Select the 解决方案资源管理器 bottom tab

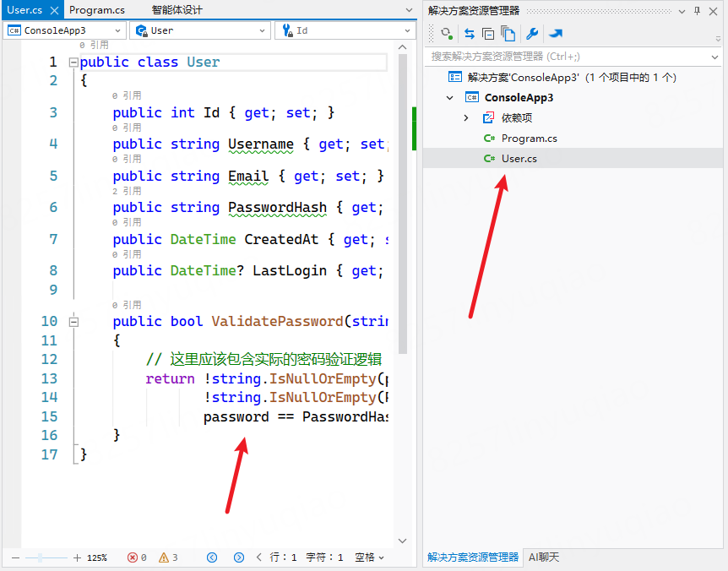[473, 557]
